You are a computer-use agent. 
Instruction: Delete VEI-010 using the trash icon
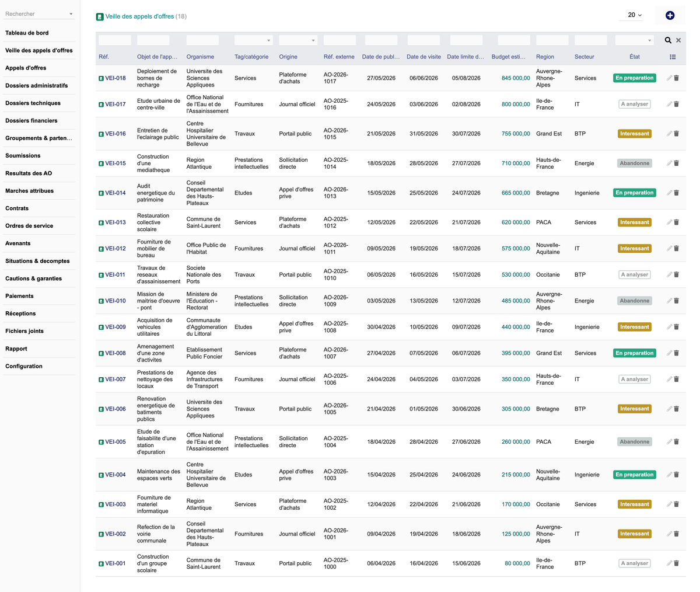click(x=677, y=301)
